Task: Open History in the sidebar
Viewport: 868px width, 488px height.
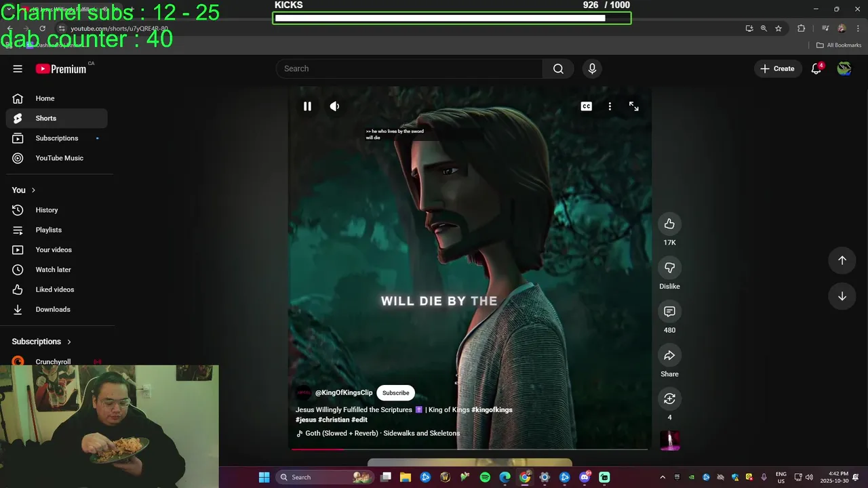Action: 57,210
